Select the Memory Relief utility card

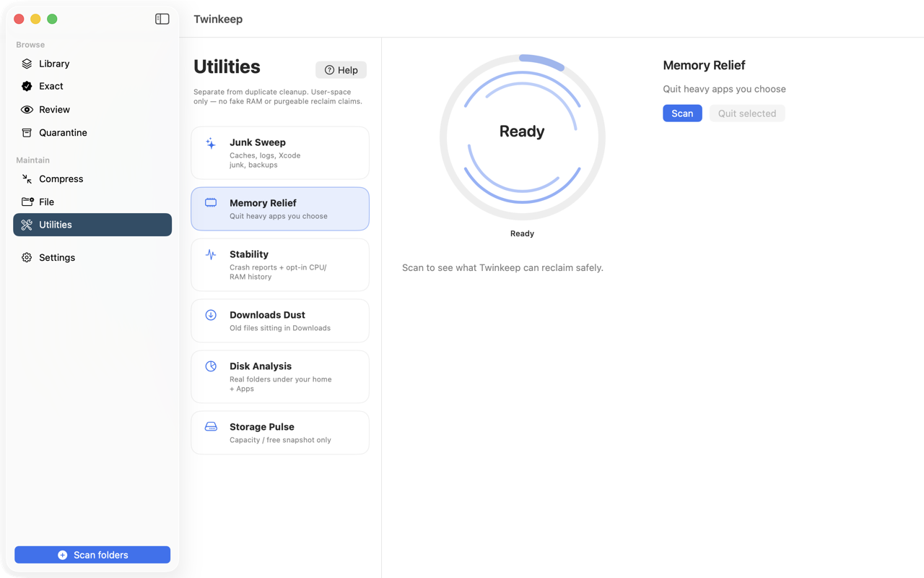pos(280,209)
